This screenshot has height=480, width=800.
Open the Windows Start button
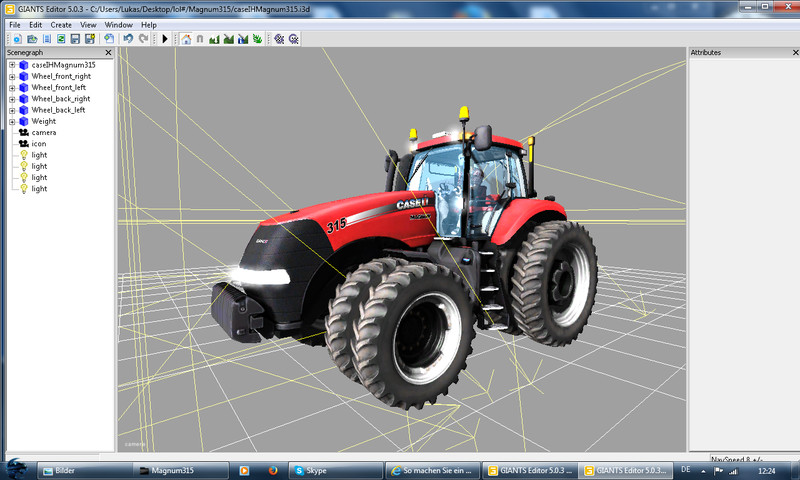(x=16, y=469)
